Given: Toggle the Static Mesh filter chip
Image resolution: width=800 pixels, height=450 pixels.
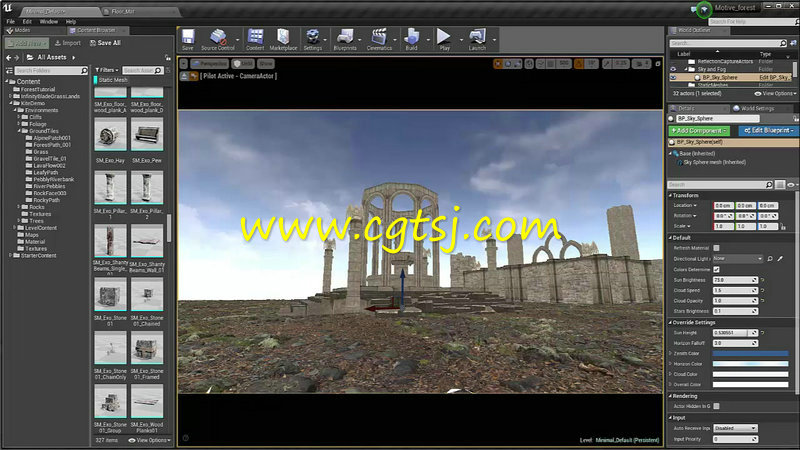Looking at the screenshot, I should [x=111, y=80].
